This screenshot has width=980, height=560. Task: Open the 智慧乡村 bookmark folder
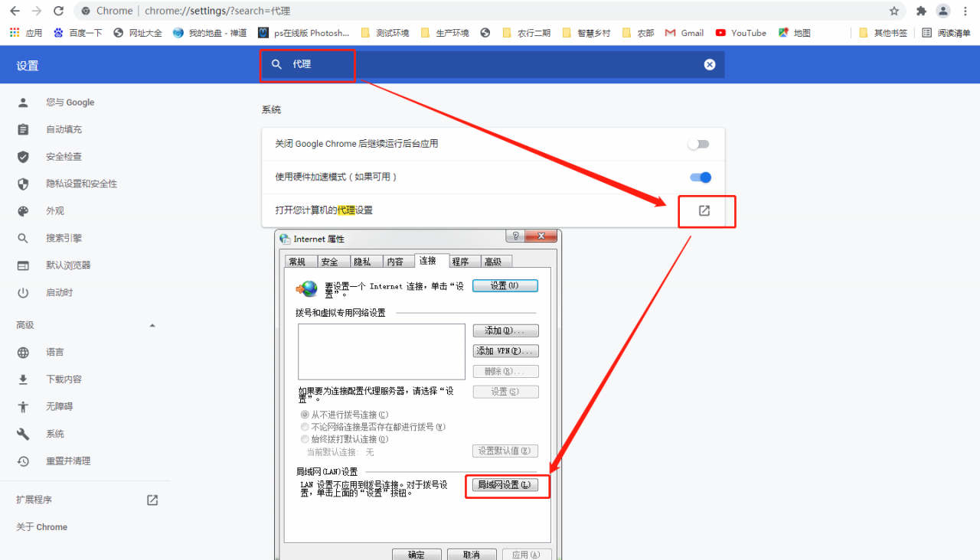(x=586, y=33)
